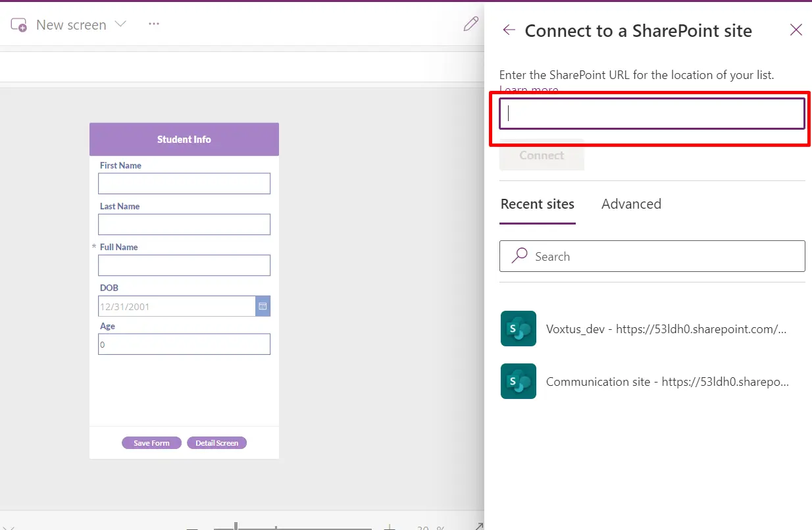The width and height of the screenshot is (812, 530).
Task: Click the New screen label
Action: 71,25
